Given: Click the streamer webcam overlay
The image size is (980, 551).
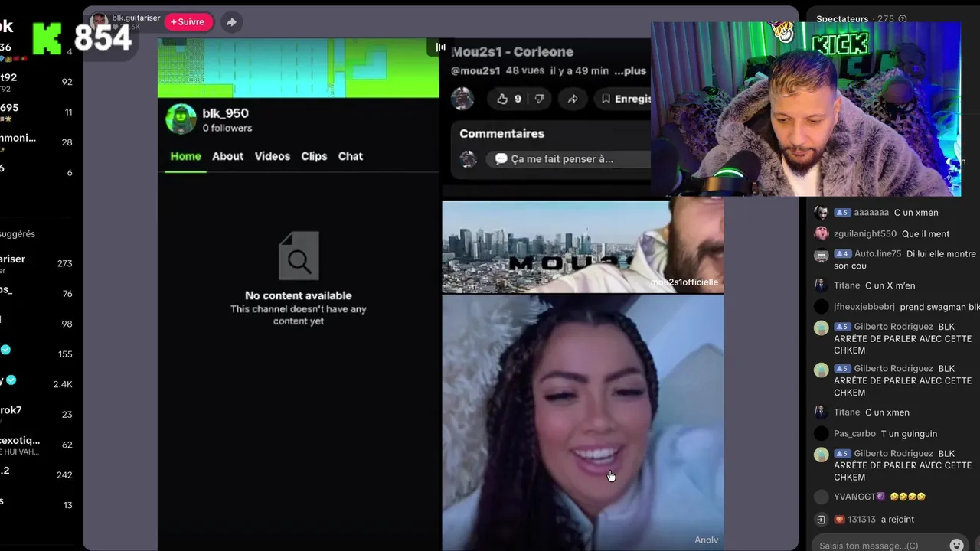Looking at the screenshot, I should 805,109.
